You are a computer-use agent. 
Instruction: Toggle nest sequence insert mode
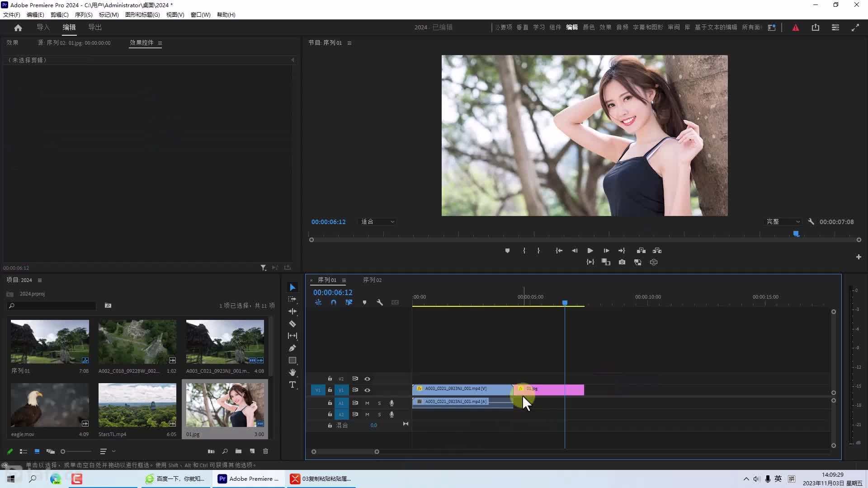click(x=318, y=302)
